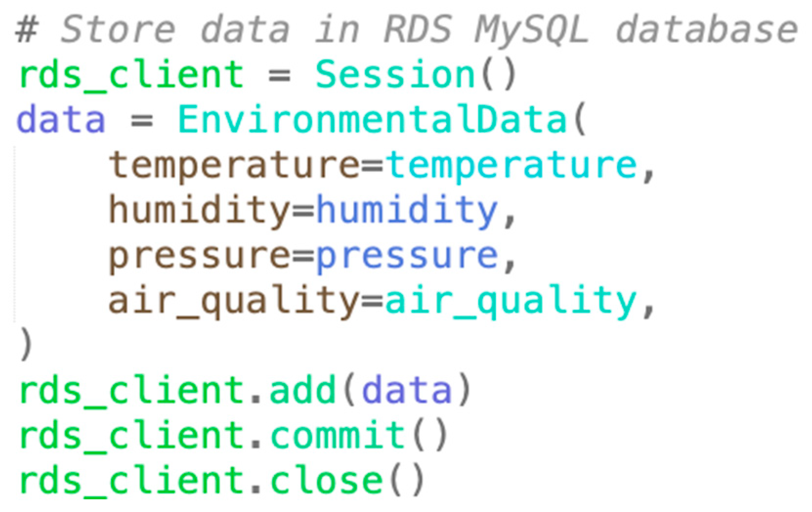
Task: Click the data argument inside add()
Action: click(x=406, y=390)
